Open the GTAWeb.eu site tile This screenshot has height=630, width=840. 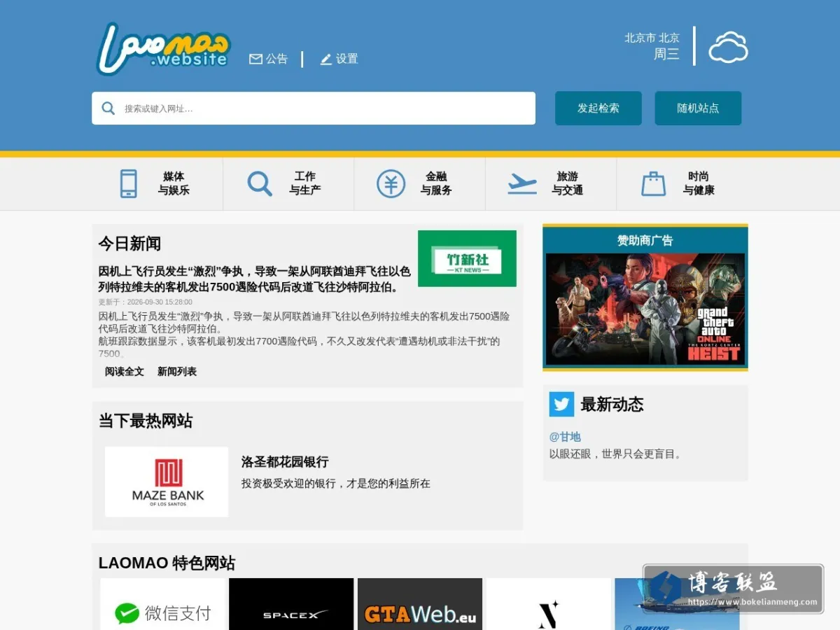(420, 604)
